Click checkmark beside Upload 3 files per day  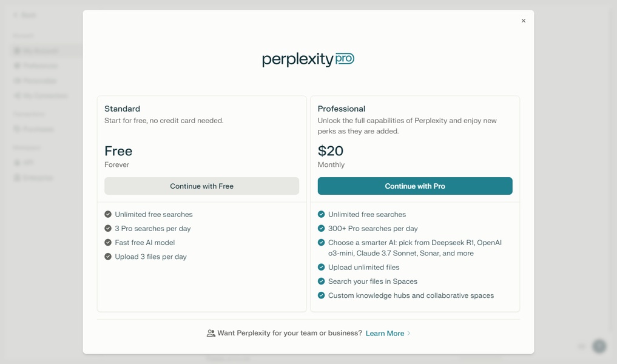click(x=108, y=257)
